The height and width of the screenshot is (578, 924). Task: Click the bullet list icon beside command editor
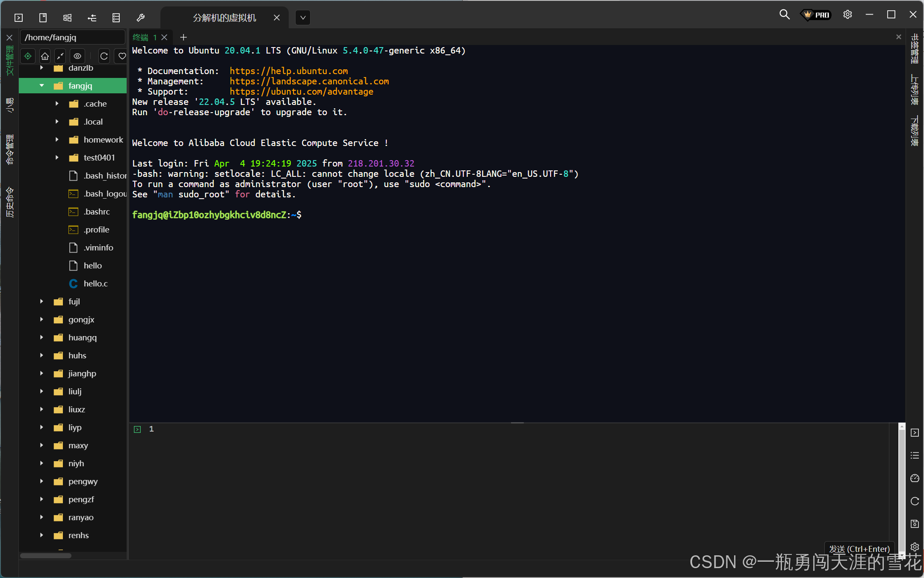point(915,455)
